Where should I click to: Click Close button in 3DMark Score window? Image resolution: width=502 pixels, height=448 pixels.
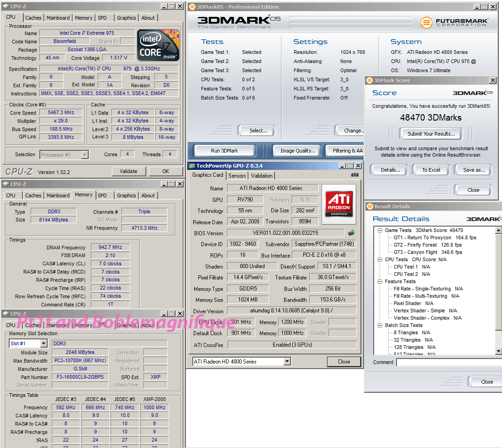[473, 190]
